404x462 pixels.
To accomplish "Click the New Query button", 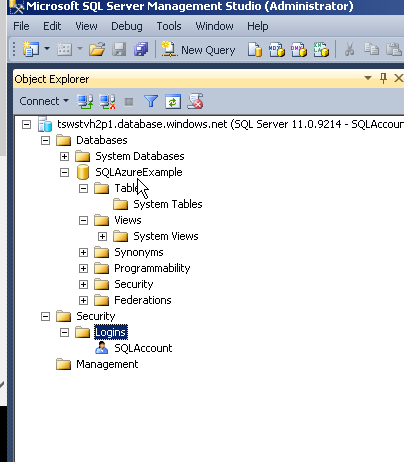I will (198, 50).
